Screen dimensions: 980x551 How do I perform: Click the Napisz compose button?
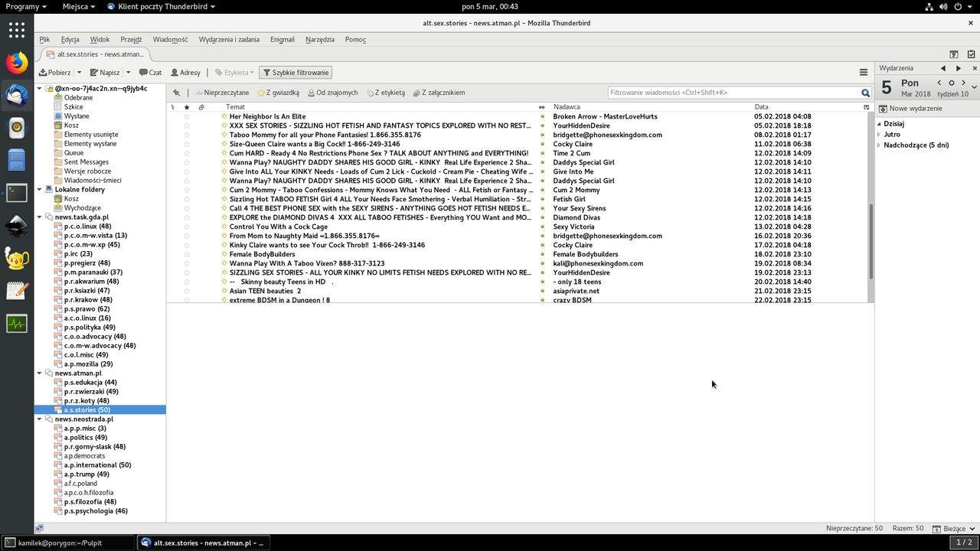pyautogui.click(x=105, y=73)
